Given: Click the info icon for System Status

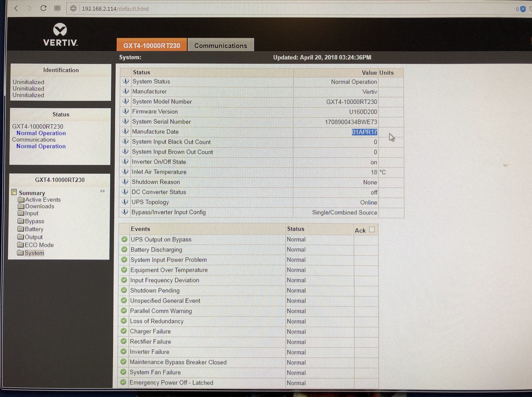Looking at the screenshot, I should coord(126,81).
